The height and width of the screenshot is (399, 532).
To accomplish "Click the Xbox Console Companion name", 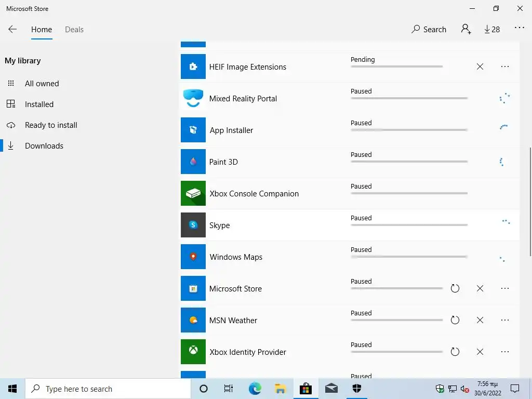I will coord(254,194).
